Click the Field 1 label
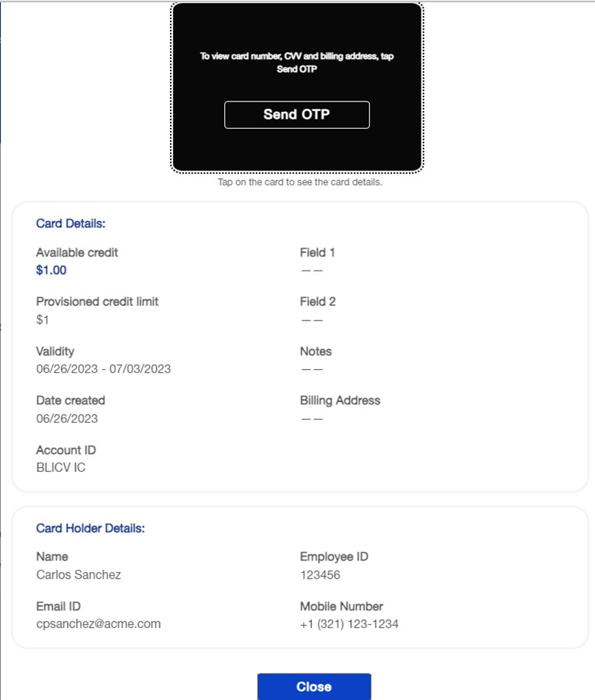The image size is (595, 700). click(317, 252)
